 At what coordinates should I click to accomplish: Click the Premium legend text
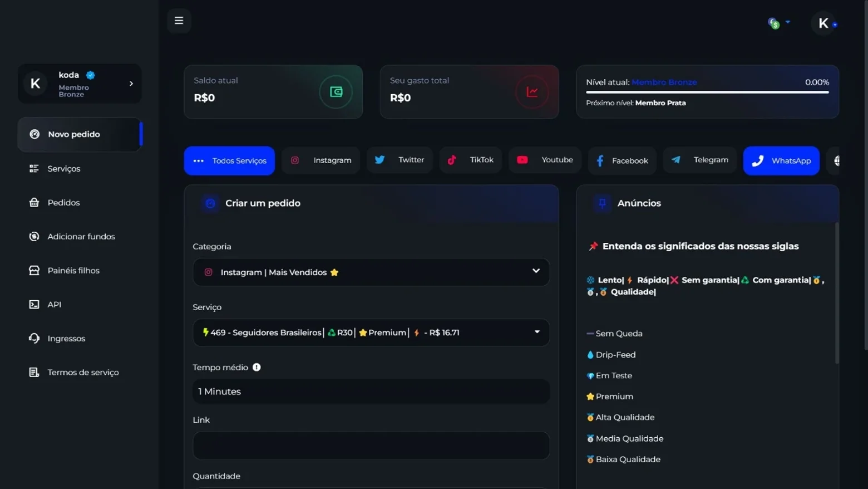pos(614,397)
